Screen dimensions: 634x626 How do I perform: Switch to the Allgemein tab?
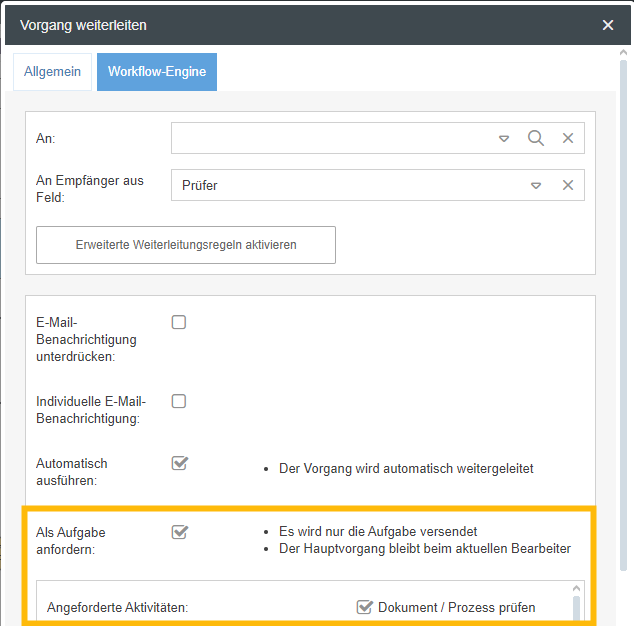tap(52, 72)
